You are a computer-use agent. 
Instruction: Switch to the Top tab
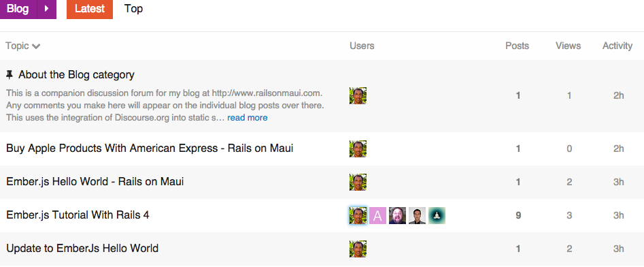point(133,9)
